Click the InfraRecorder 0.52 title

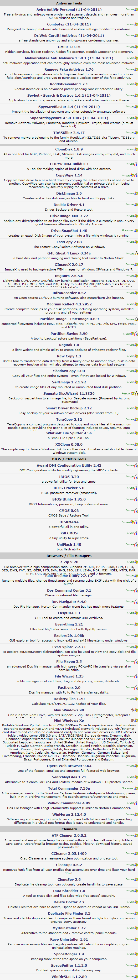(69, 293)
